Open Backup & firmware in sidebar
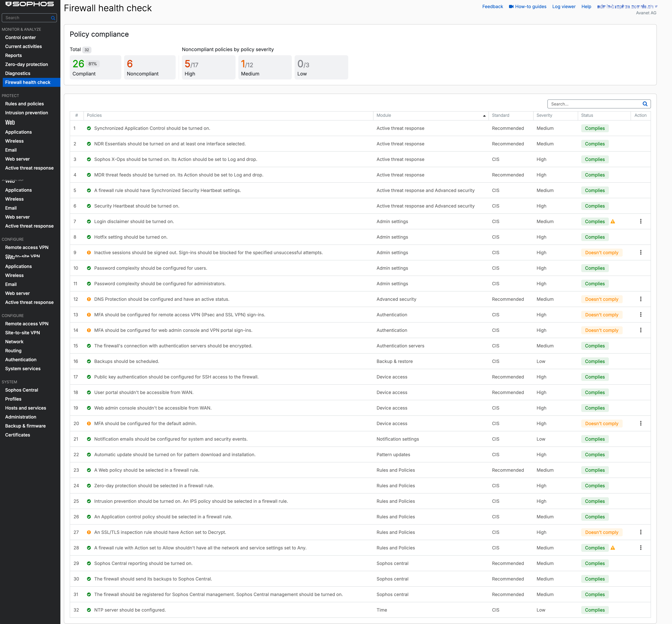672x624 pixels. click(25, 426)
